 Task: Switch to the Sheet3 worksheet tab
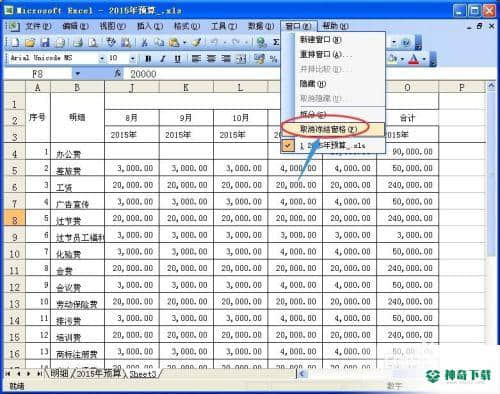[x=143, y=374]
